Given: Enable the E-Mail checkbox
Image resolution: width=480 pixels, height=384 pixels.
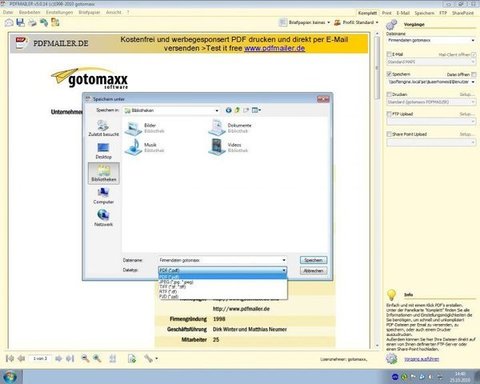Looking at the screenshot, I should (389, 54).
